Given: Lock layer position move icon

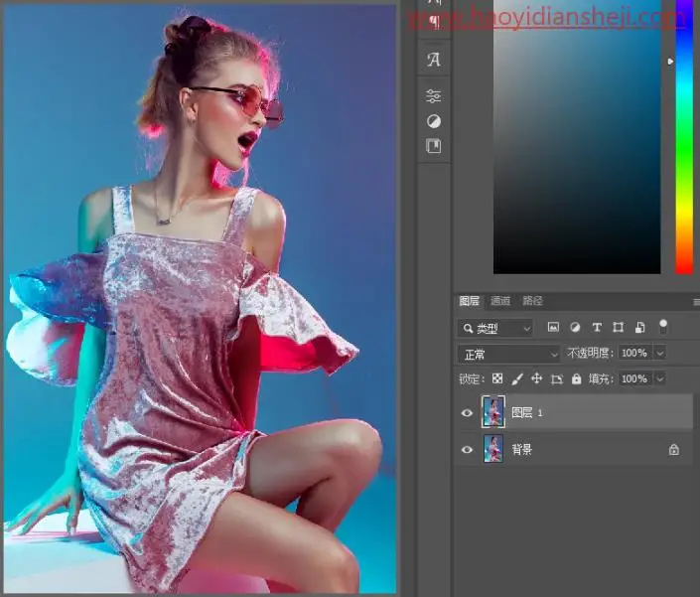Looking at the screenshot, I should click(536, 379).
